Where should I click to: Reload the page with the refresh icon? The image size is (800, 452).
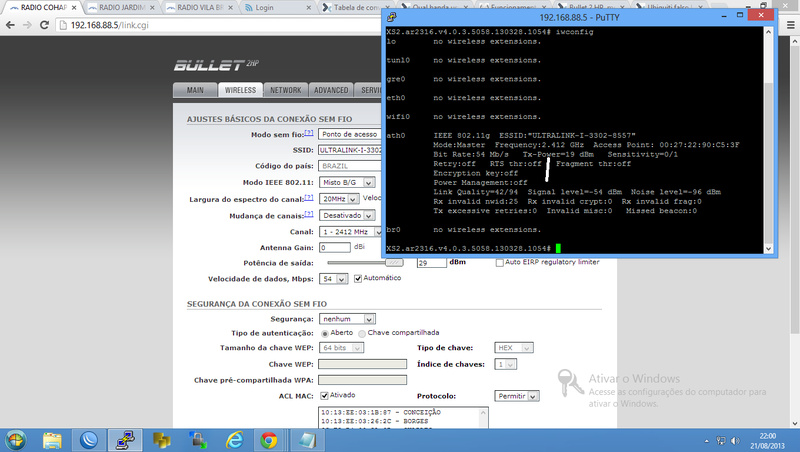coord(44,25)
